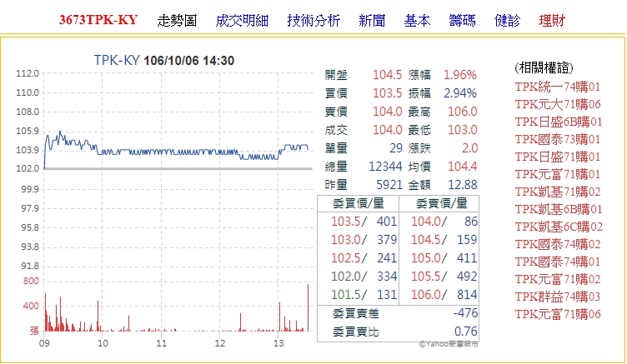
Task: Click the 委賣價/量 column header
Action: [441, 203]
